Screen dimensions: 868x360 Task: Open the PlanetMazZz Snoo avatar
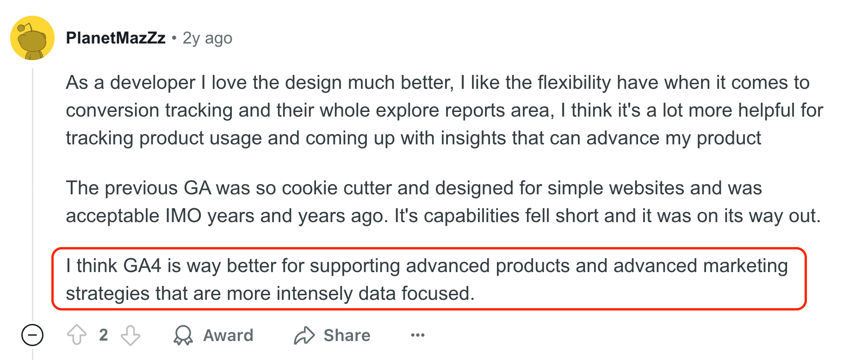32,38
